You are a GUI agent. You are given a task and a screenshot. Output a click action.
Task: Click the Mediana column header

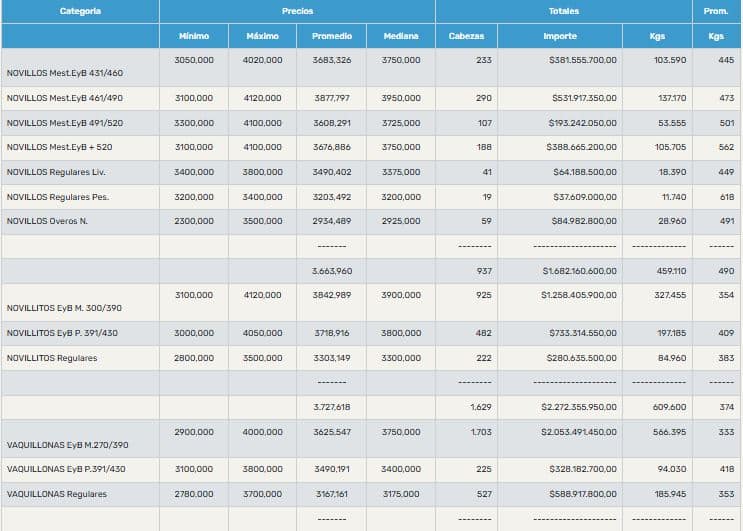click(401, 36)
